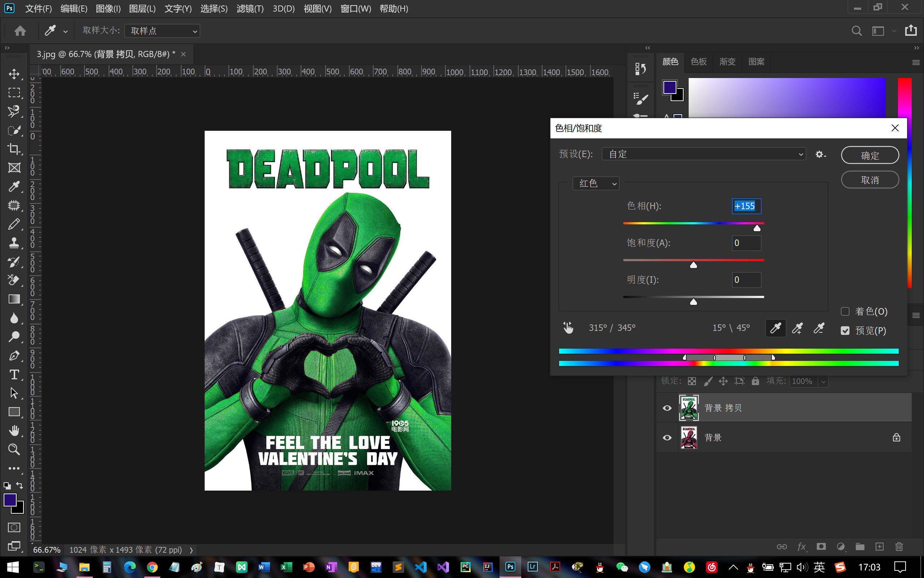Toggle lock image pixels brush icon

708,381
